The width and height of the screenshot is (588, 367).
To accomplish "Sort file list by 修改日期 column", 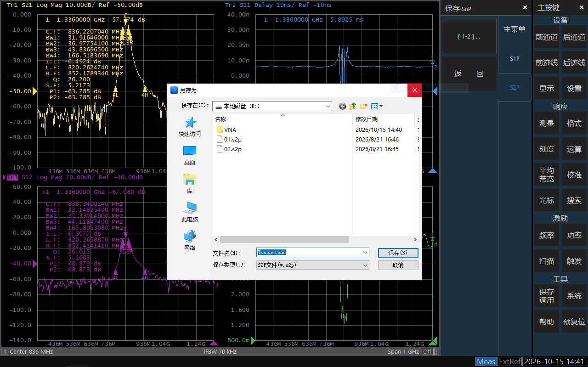I will pyautogui.click(x=384, y=119).
